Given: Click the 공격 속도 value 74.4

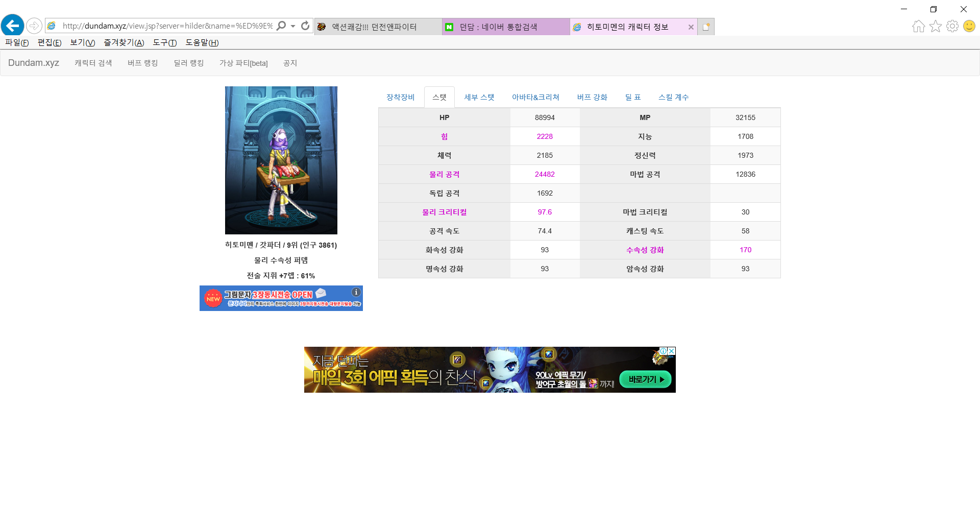Looking at the screenshot, I should [x=545, y=231].
